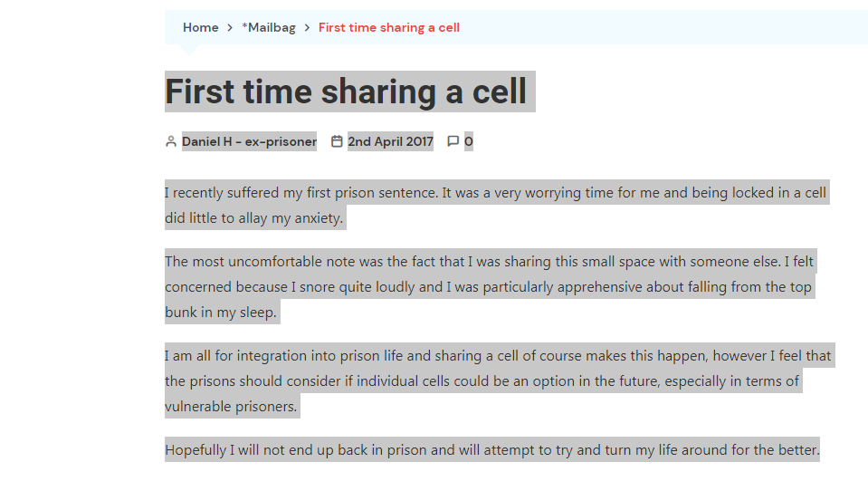Click the chevron after Home
The height and width of the screenshot is (491, 868).
(x=230, y=28)
